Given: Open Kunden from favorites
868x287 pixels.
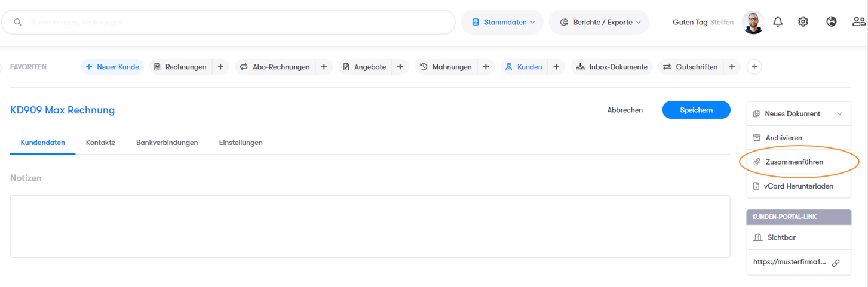Looking at the screenshot, I should [x=524, y=67].
